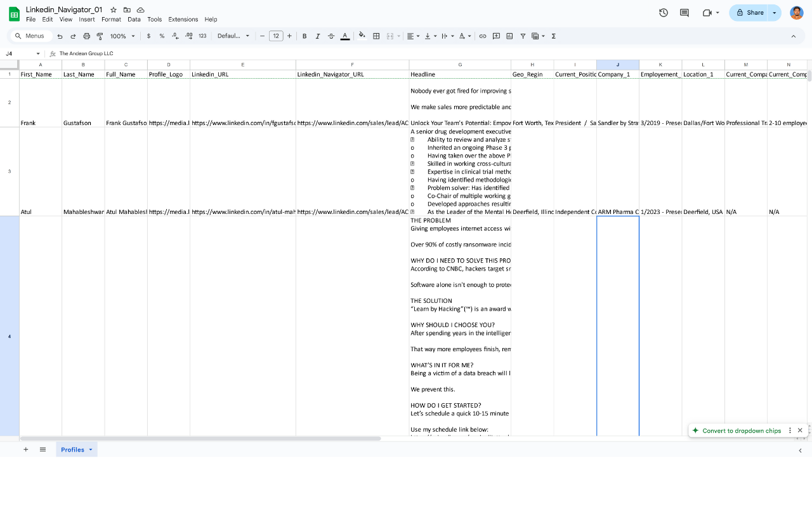
Task: Print the spreadsheet
Action: point(86,36)
